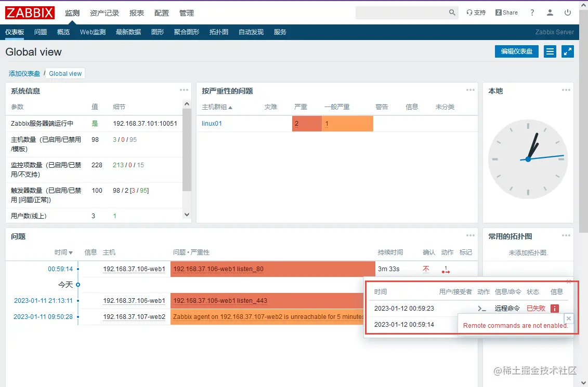This screenshot has height=387, width=588.
Task: Open the 资产记录 main menu
Action: click(x=104, y=13)
